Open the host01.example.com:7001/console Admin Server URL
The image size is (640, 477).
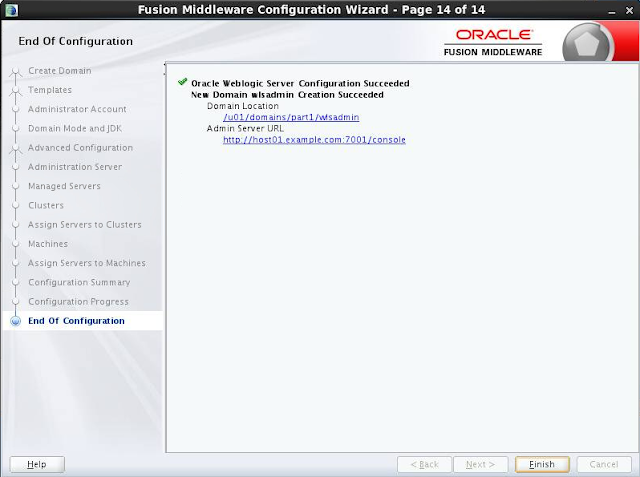(314, 140)
